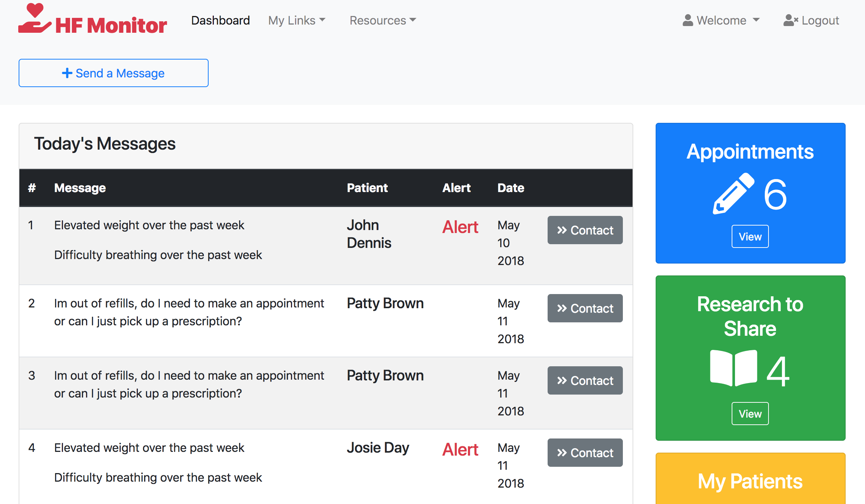Click the double-chevron icon on Josie Day Contact
The width and height of the screenshot is (865, 504).
tap(562, 453)
